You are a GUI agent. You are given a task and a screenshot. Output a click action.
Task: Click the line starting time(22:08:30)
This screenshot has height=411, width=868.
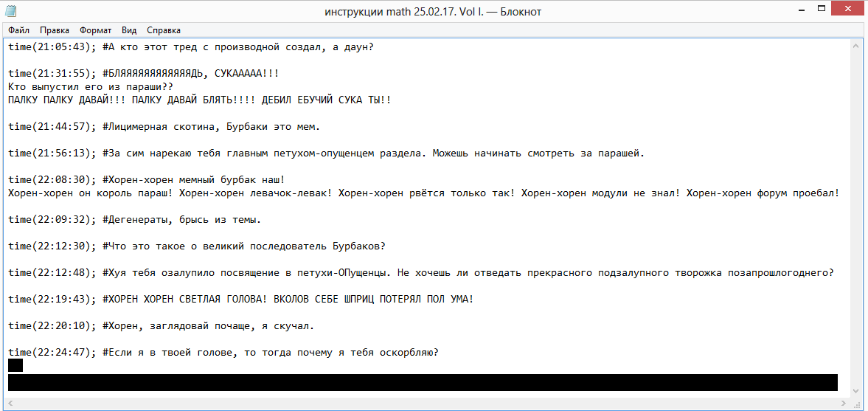147,180
